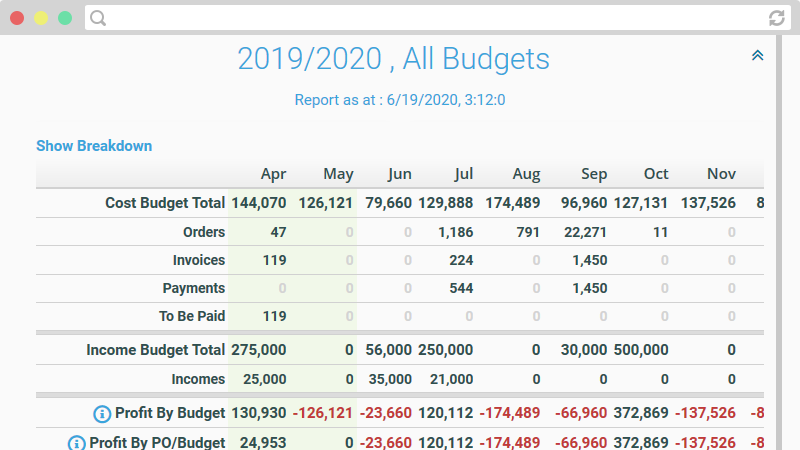The width and height of the screenshot is (800, 450).
Task: Click Incomes value 21,000 for Jul
Action: pyautogui.click(x=452, y=379)
